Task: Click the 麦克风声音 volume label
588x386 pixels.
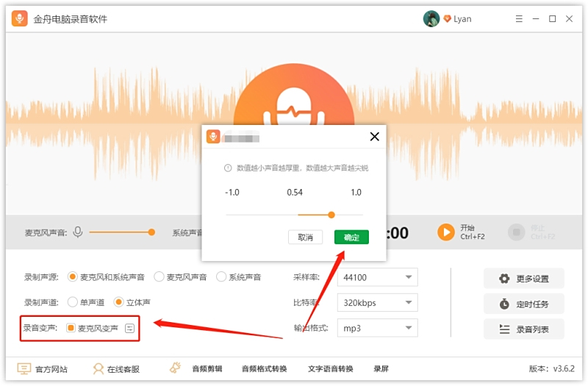Action: tap(46, 233)
